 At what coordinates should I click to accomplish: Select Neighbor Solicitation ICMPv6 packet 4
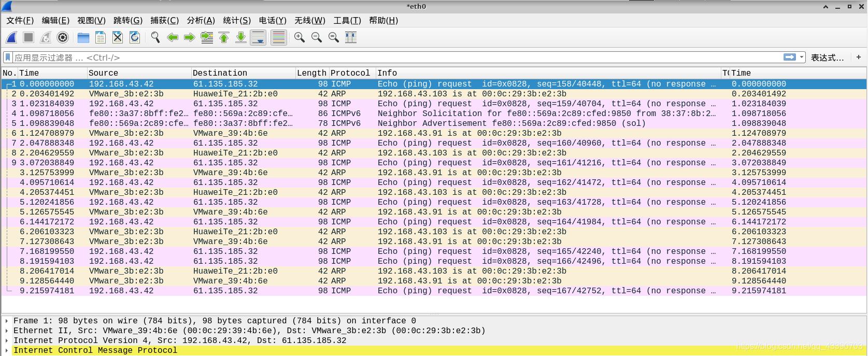pyautogui.click(x=433, y=113)
